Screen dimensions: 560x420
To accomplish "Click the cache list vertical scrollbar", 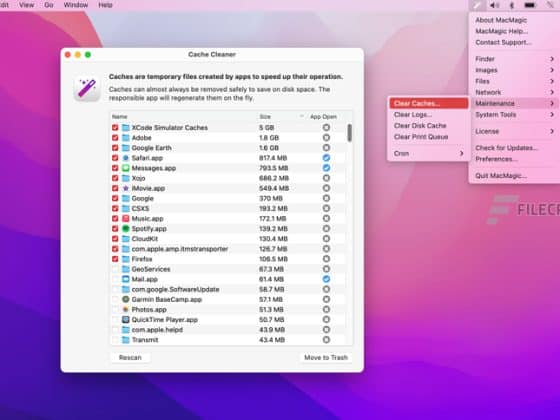I will click(x=349, y=132).
